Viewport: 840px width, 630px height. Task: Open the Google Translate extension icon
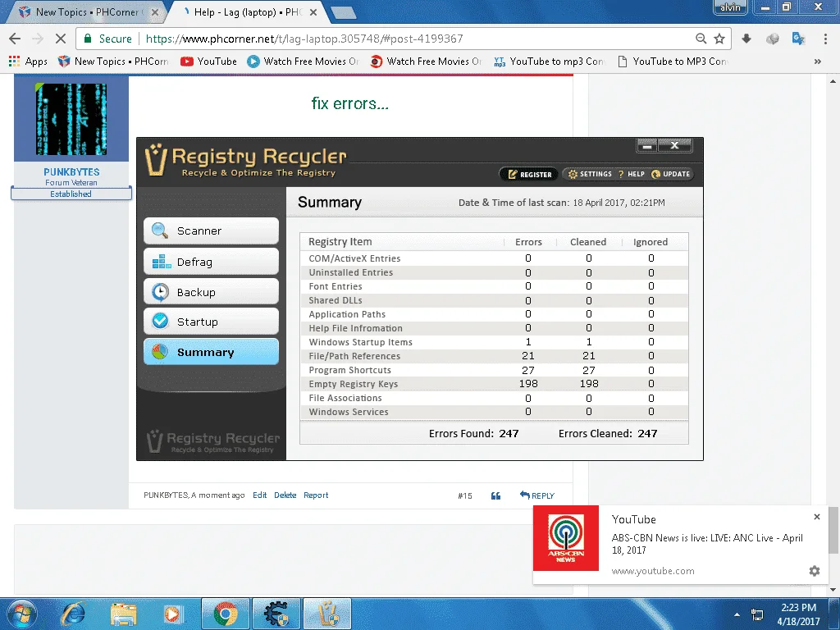coord(798,39)
